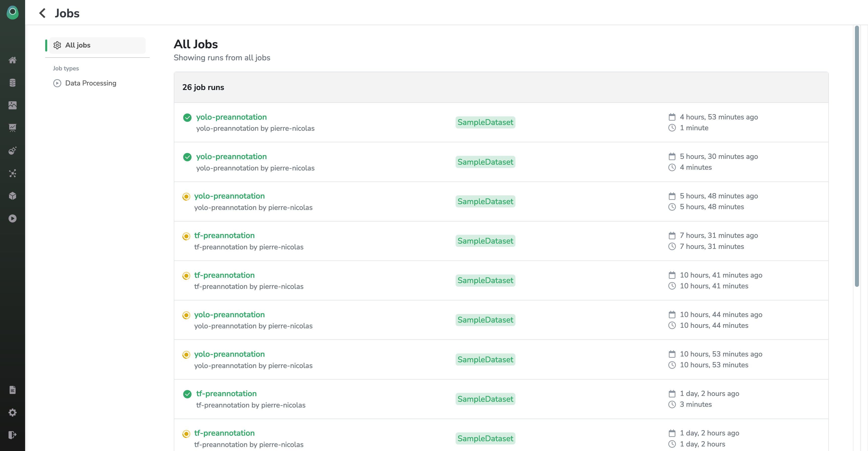Open the cube package sidebar icon
868x451 pixels.
coord(13,196)
